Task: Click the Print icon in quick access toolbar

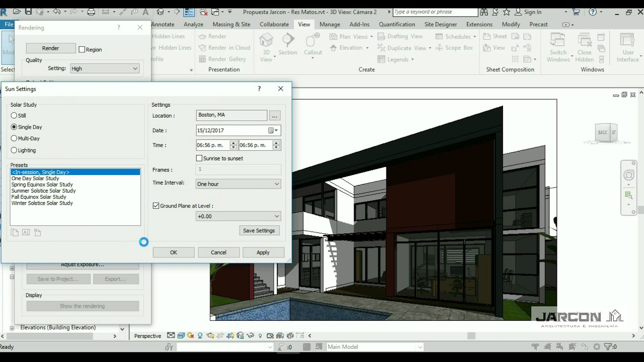Action: [91, 12]
